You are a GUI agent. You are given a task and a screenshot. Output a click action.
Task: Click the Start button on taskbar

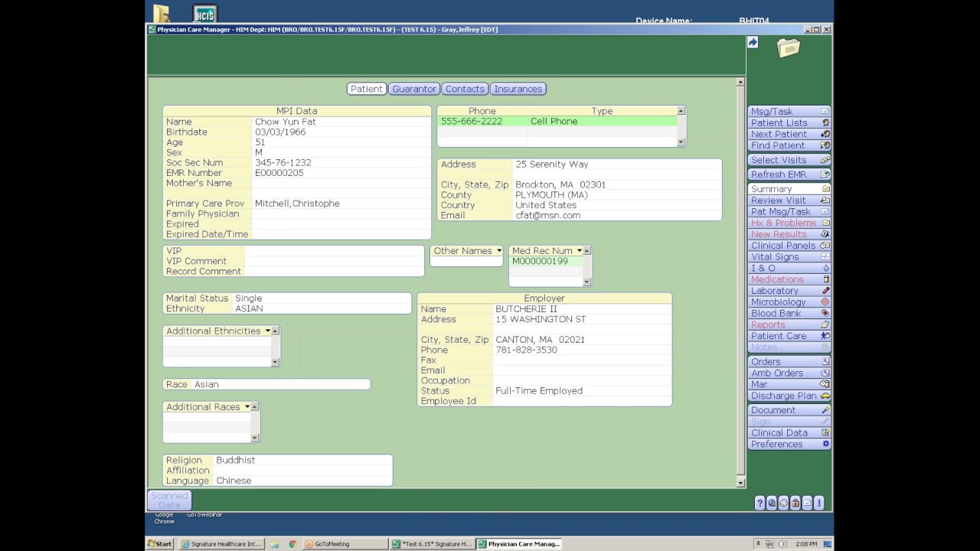(x=160, y=544)
